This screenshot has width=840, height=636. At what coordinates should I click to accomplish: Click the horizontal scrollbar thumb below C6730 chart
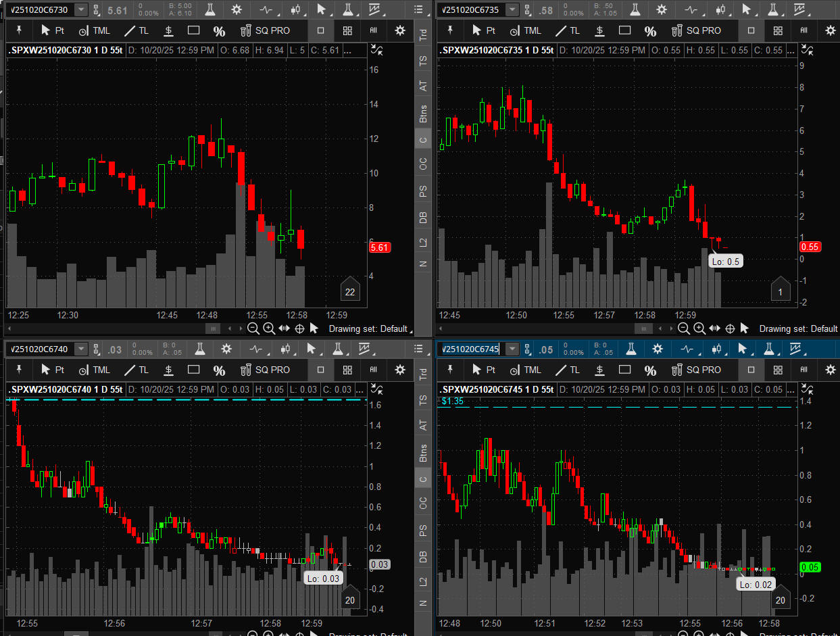coord(212,328)
